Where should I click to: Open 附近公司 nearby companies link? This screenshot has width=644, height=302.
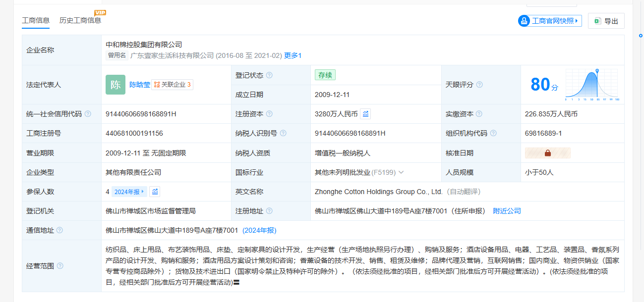point(507,211)
